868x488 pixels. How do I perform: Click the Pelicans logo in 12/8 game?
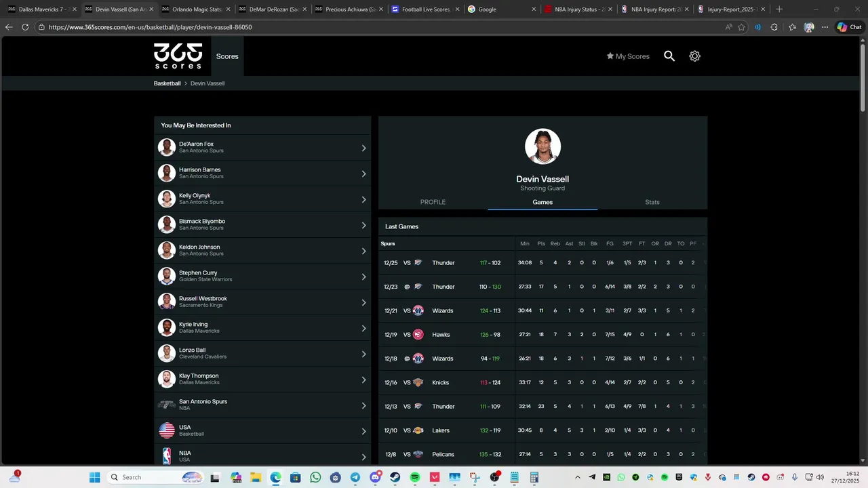[418, 454]
